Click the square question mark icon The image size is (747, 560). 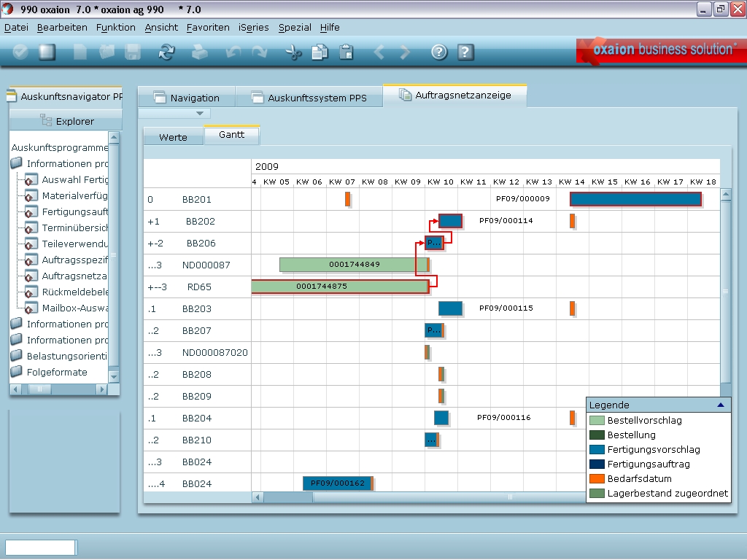[465, 52]
